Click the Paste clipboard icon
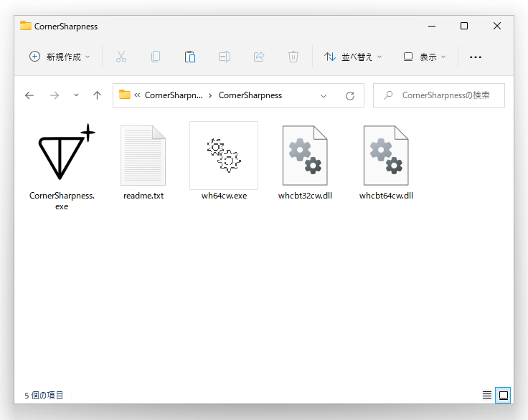 tap(190, 57)
